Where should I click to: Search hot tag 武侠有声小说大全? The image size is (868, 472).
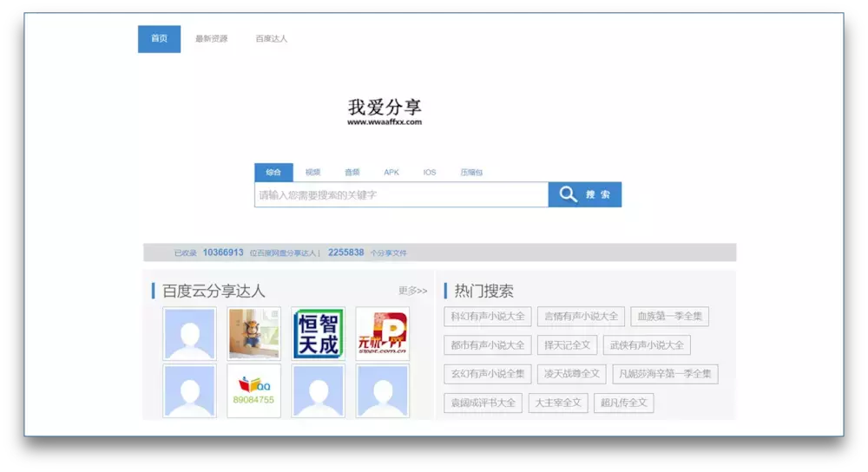pyautogui.click(x=647, y=345)
